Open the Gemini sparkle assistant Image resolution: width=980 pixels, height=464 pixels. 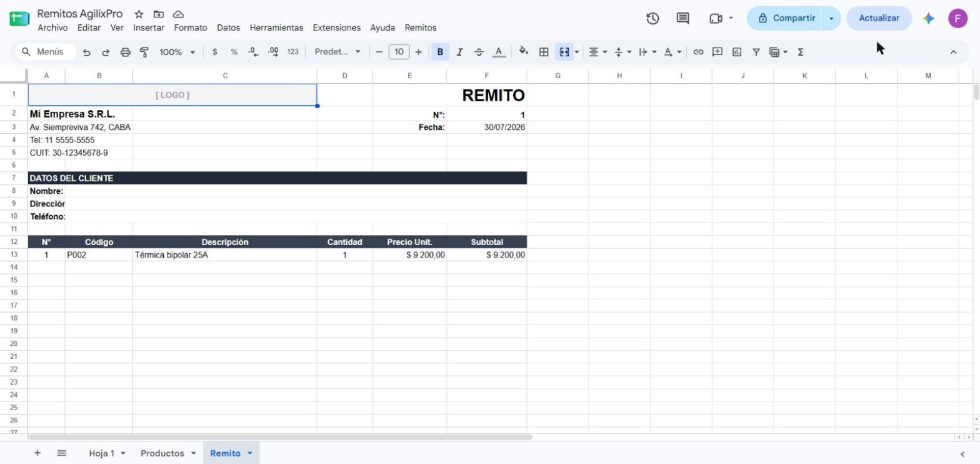pyautogui.click(x=929, y=18)
